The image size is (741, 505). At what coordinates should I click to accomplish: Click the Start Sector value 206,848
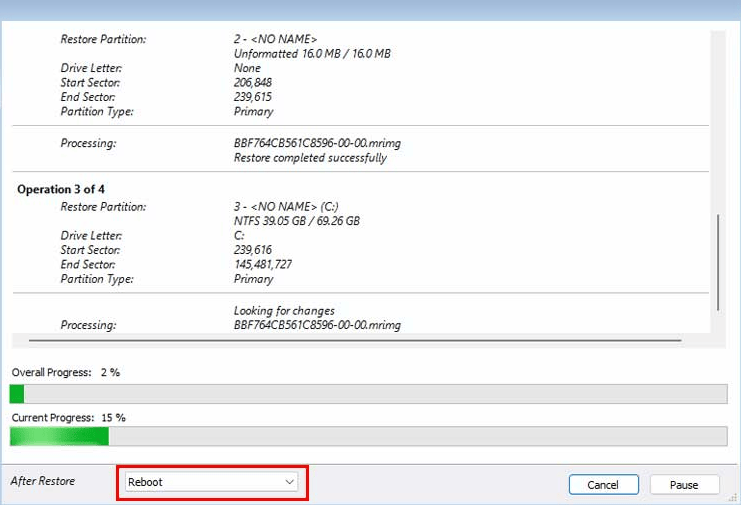[253, 83]
